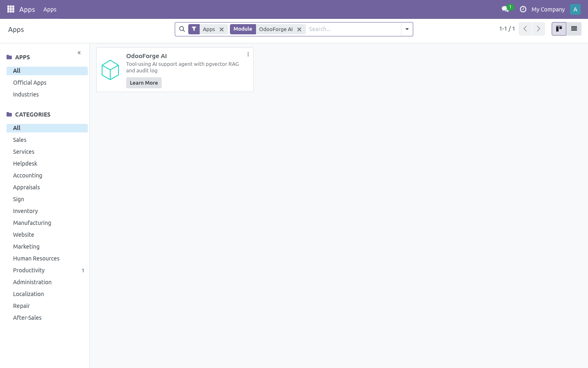Select the Inventory category
588x368 pixels.
(47, 211)
